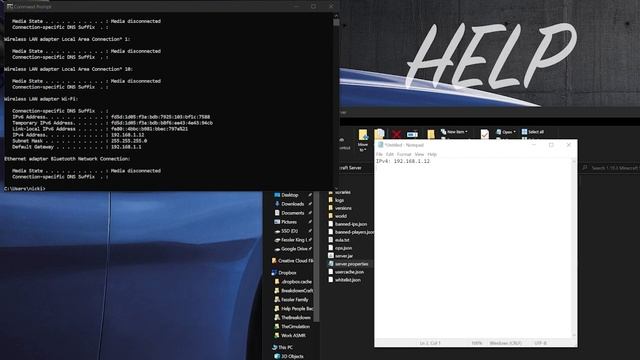Select Help People folder in sidebar
This screenshot has height=360, width=640.
pyautogui.click(x=297, y=309)
